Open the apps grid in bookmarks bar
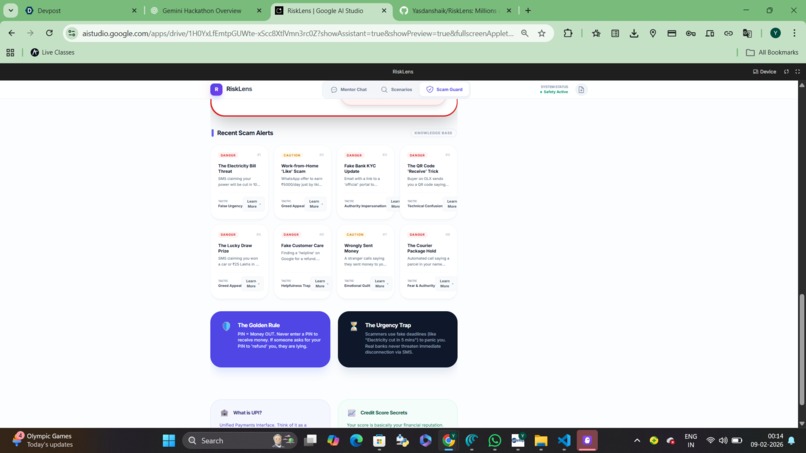The height and width of the screenshot is (453, 806). pyautogui.click(x=10, y=52)
